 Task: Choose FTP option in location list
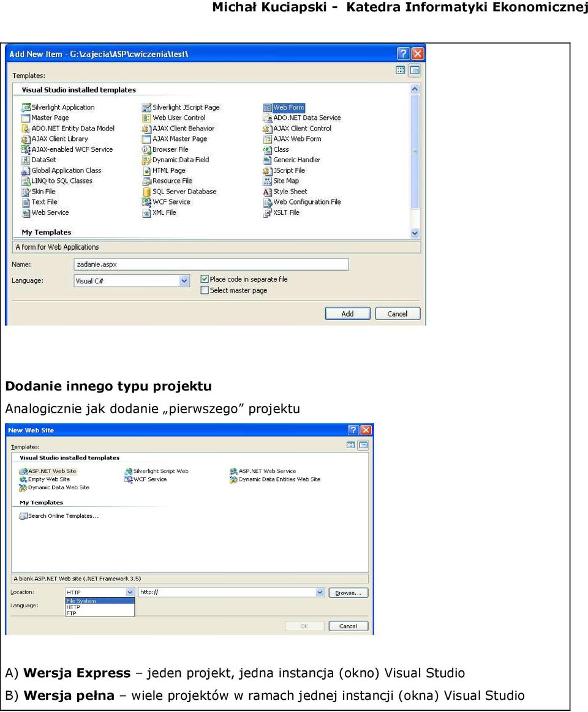(100, 613)
